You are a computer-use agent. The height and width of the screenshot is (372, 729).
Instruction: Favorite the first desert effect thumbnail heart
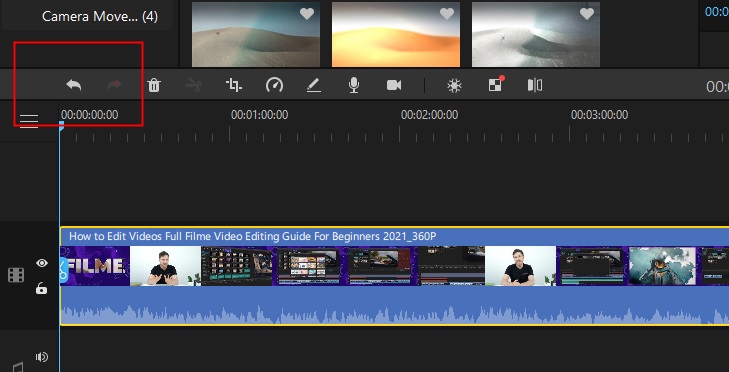click(307, 14)
